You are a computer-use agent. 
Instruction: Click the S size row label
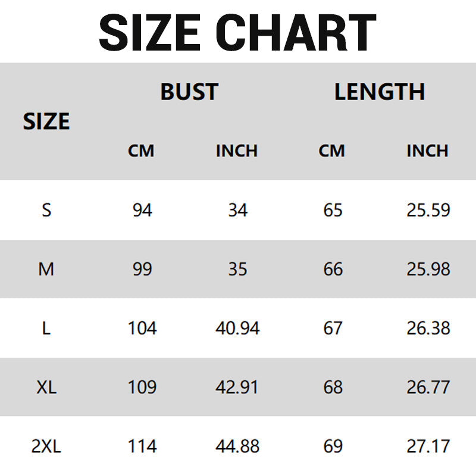[x=46, y=210]
